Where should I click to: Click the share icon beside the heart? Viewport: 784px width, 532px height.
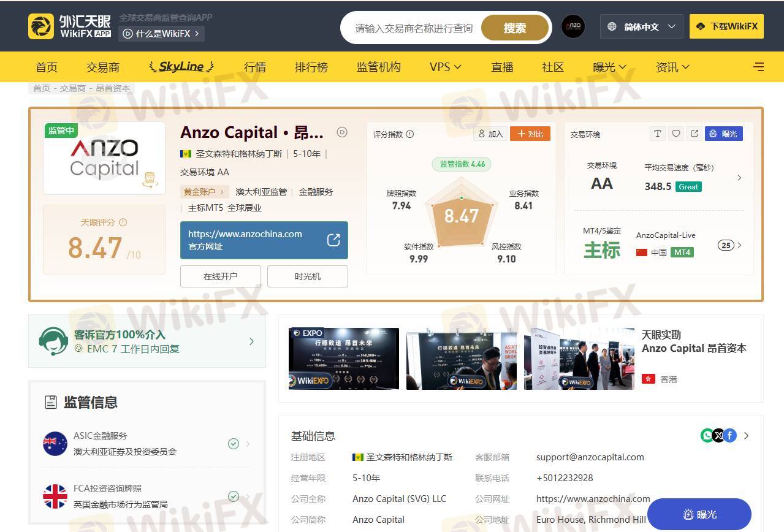[x=695, y=134]
